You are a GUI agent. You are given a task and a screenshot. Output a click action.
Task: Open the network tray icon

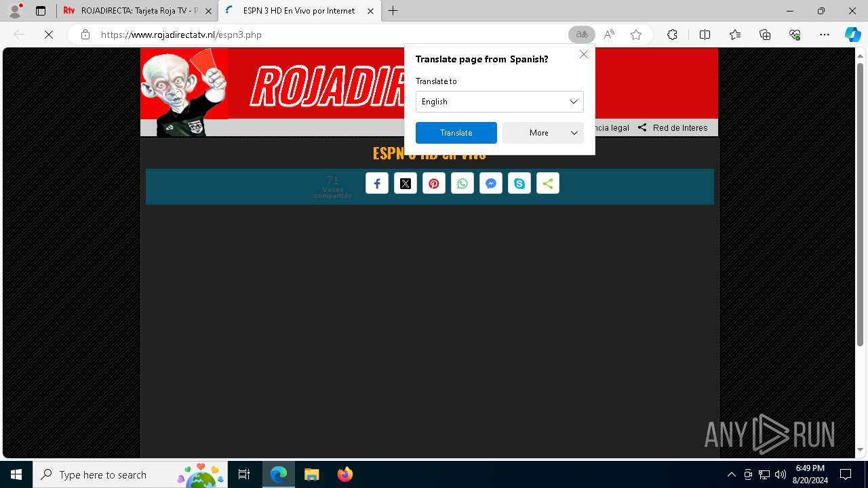764,474
